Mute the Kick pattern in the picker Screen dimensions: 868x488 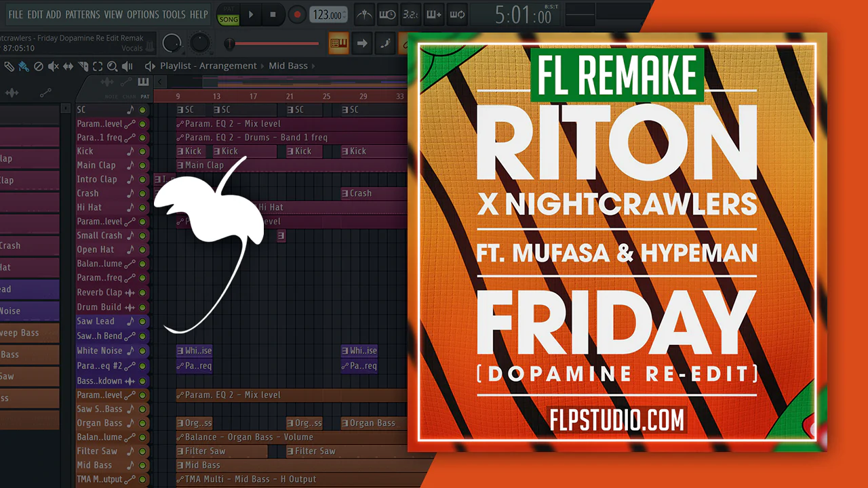[x=143, y=151]
